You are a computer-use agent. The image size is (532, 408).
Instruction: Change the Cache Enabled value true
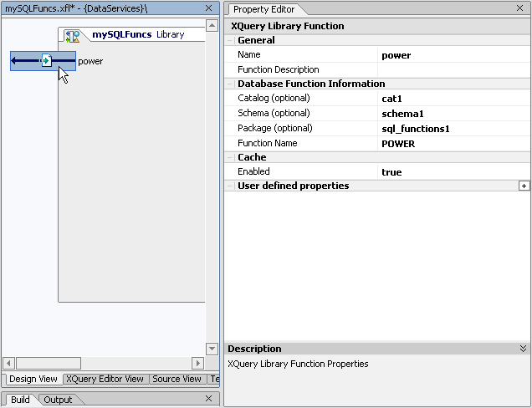tap(453, 172)
